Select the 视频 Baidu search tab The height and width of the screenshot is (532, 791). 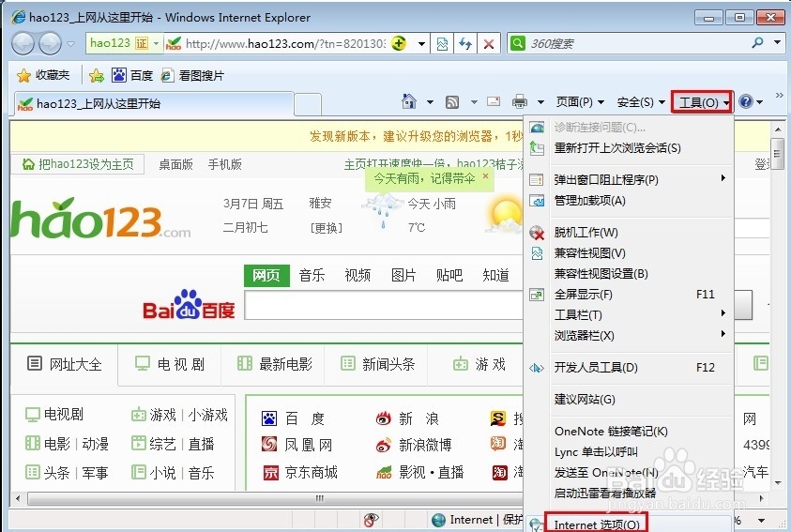pyautogui.click(x=357, y=275)
